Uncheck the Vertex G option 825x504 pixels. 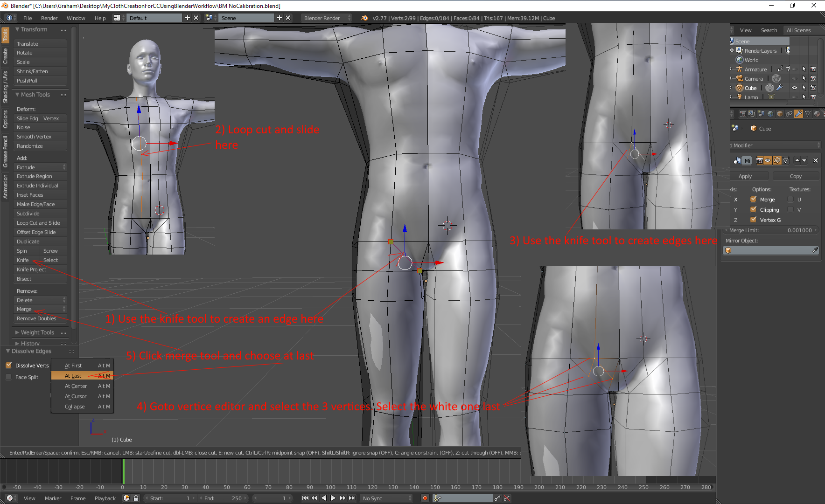(x=753, y=220)
